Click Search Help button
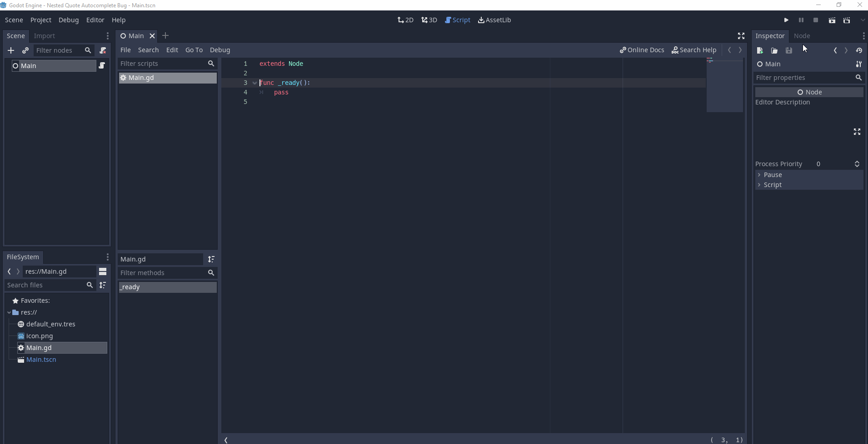The width and height of the screenshot is (868, 444). click(x=694, y=50)
